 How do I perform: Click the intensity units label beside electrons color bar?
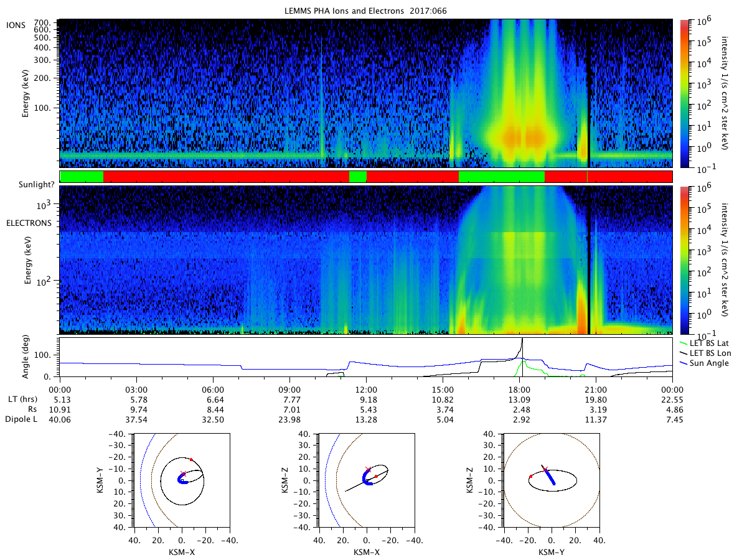726,260
